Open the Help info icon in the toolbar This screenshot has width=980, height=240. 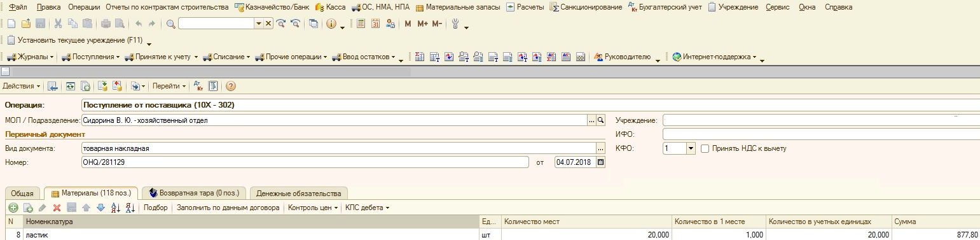[x=331, y=24]
